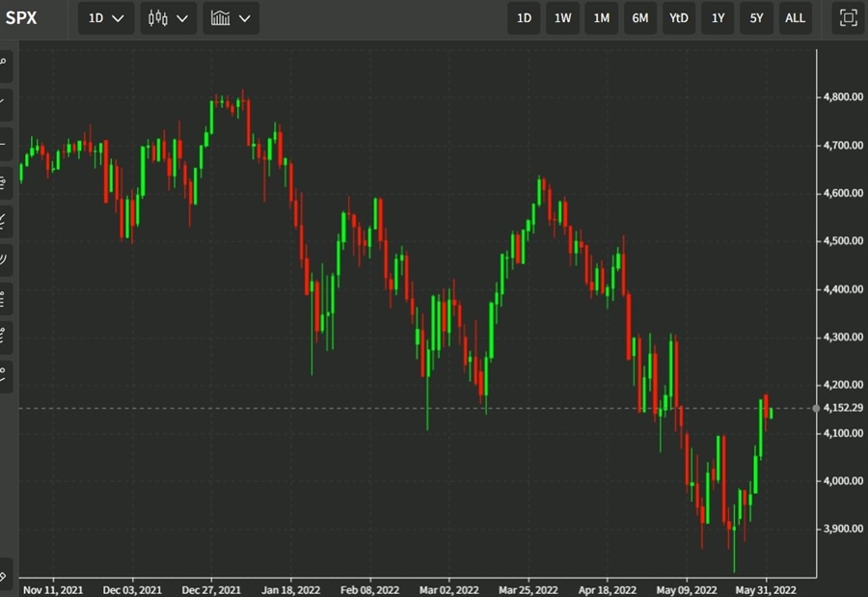
Task: Click the Dec 03, 2021 date label
Action: tap(132, 590)
